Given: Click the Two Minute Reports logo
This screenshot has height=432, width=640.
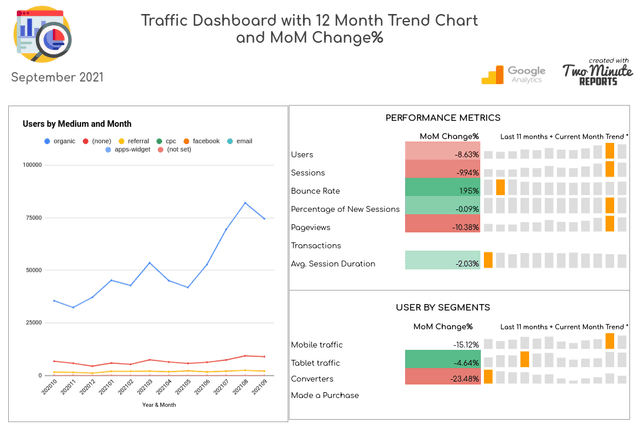Looking at the screenshot, I should [598, 72].
